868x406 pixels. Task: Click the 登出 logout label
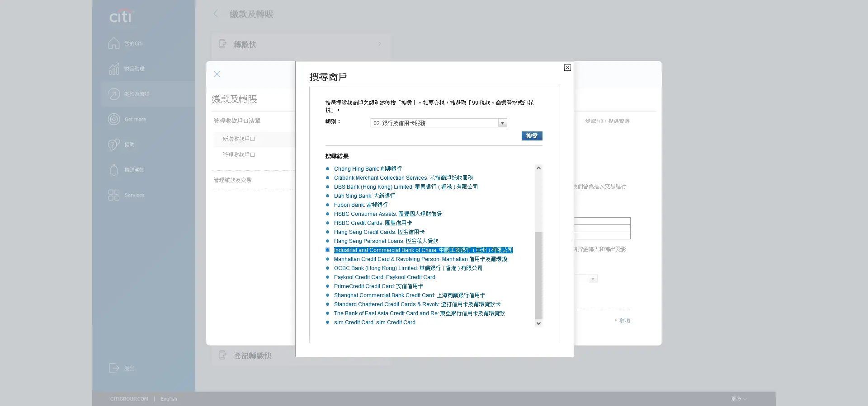[x=130, y=369]
